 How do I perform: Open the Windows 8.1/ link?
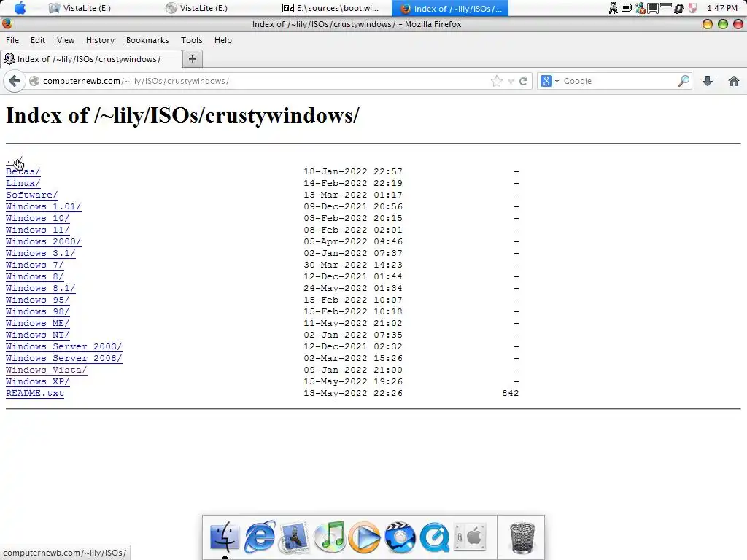(x=41, y=288)
